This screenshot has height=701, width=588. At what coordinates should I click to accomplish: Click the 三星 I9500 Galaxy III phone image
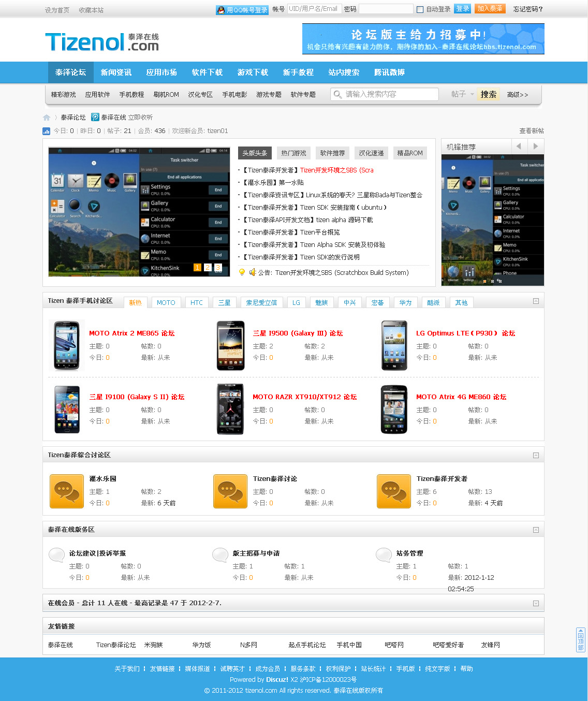(x=230, y=345)
